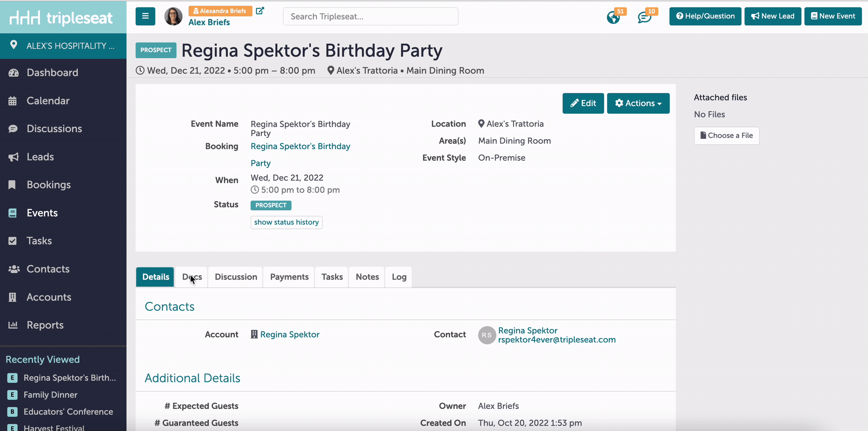The width and height of the screenshot is (868, 431).
Task: Open Alex Briefs profile avatar
Action: pos(173,16)
